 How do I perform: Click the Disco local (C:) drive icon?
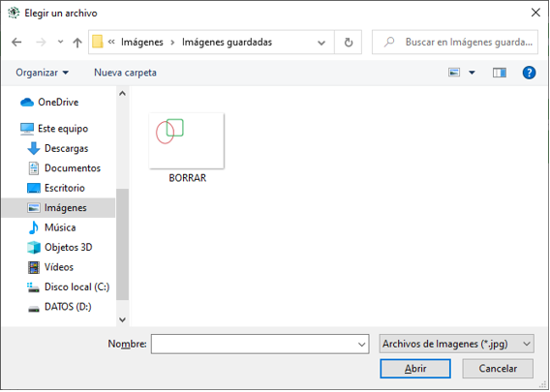pyautogui.click(x=34, y=287)
